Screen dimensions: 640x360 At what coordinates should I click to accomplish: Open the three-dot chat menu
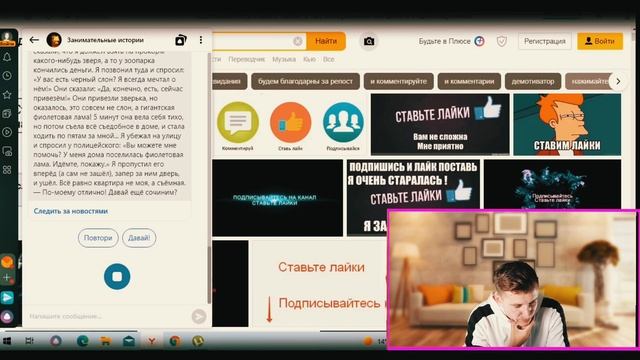pos(201,40)
